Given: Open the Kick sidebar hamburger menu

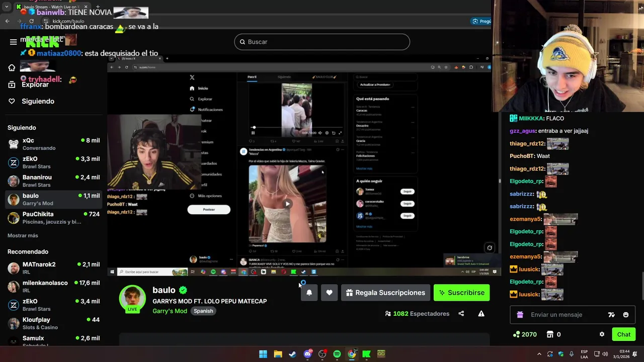Looking at the screenshot, I should point(13,42).
